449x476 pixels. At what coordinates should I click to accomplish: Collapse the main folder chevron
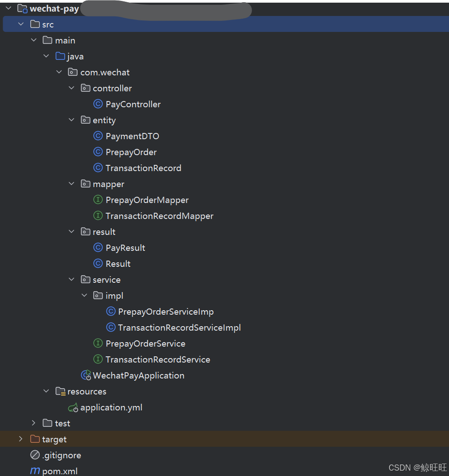[x=34, y=40]
